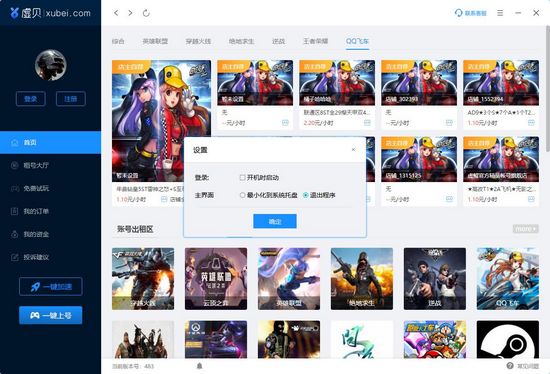Click the shop icon on the first 暂未设置 small card

point(285,122)
